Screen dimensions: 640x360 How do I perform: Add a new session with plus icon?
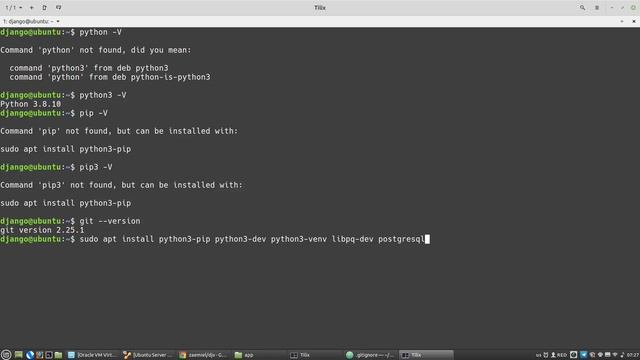[x=31, y=8]
